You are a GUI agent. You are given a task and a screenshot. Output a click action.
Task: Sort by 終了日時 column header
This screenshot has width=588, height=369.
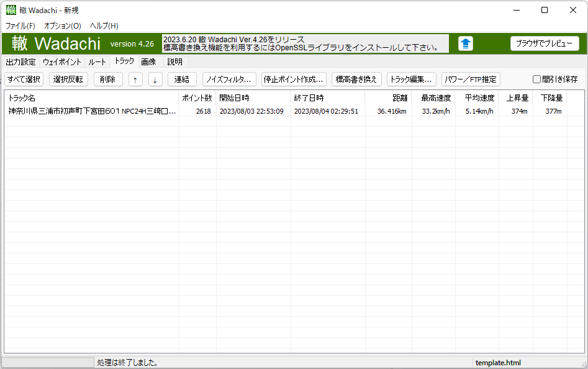pyautogui.click(x=328, y=98)
